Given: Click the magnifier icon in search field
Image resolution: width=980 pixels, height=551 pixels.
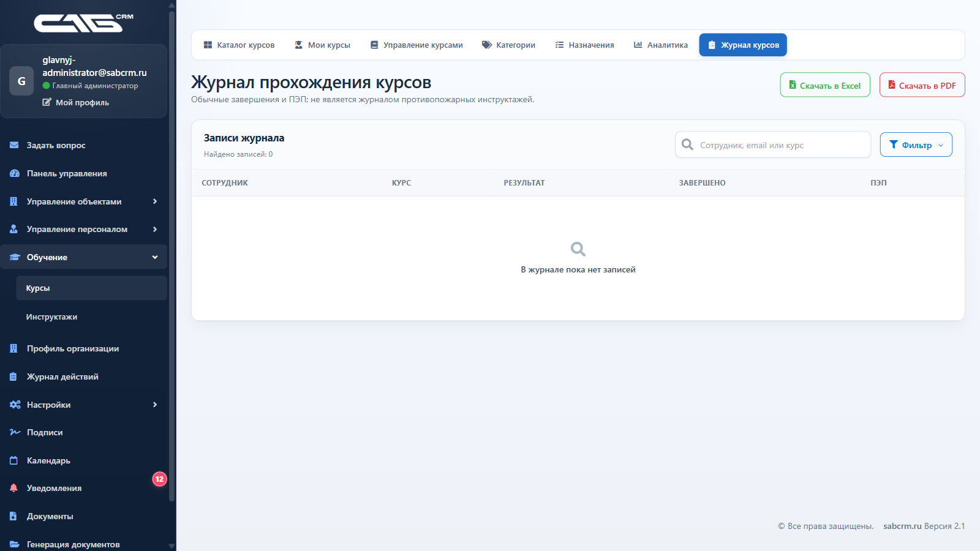Looking at the screenshot, I should 688,144.
